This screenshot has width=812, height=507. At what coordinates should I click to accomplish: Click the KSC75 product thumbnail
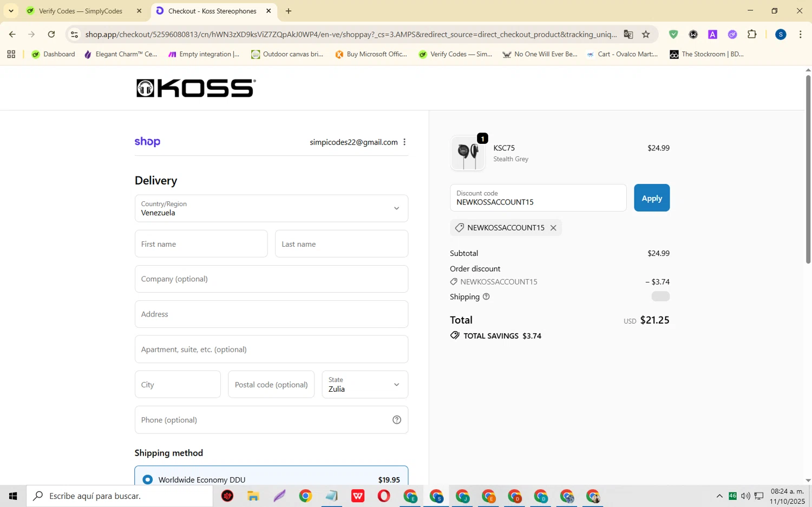point(468,153)
